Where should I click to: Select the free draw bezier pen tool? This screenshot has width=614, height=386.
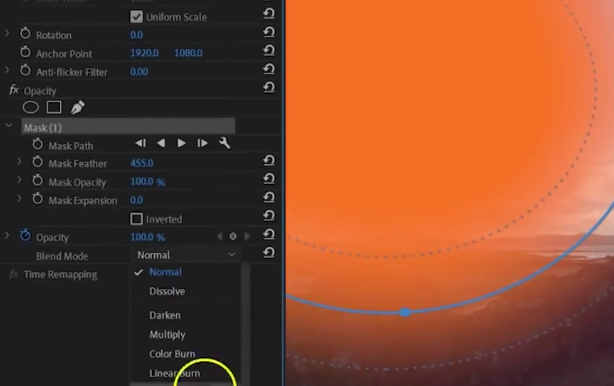pyautogui.click(x=78, y=107)
